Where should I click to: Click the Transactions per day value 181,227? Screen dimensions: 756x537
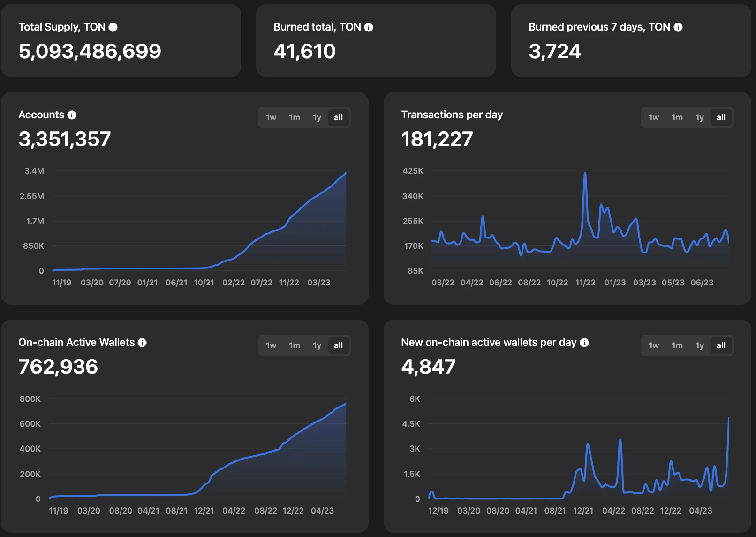point(437,139)
